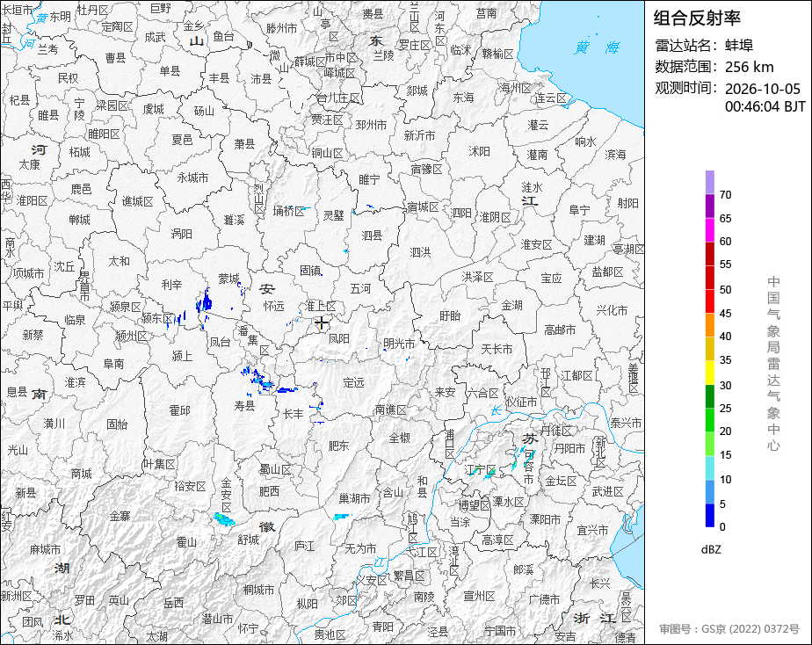
Task: Click the 盱眙 county label
Action: [449, 315]
